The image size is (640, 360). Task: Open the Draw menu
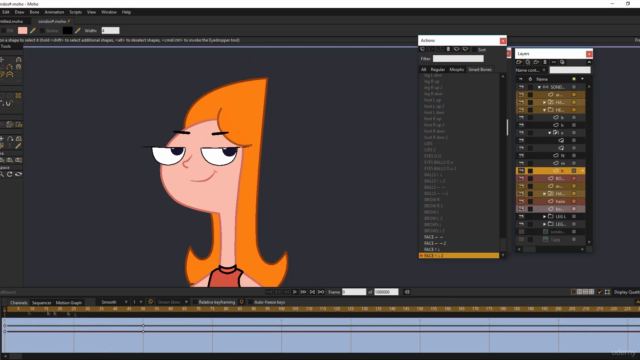[x=19, y=12]
